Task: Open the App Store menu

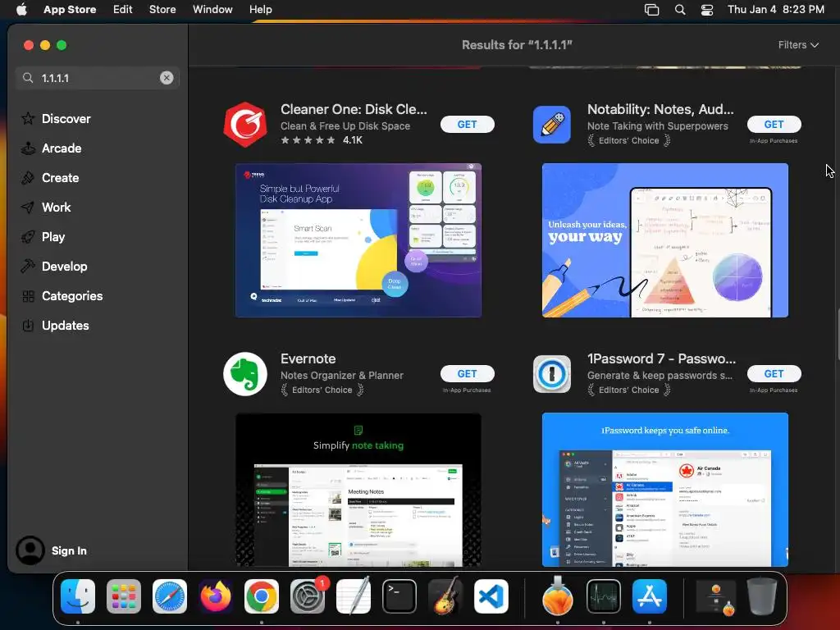Action: [x=70, y=9]
